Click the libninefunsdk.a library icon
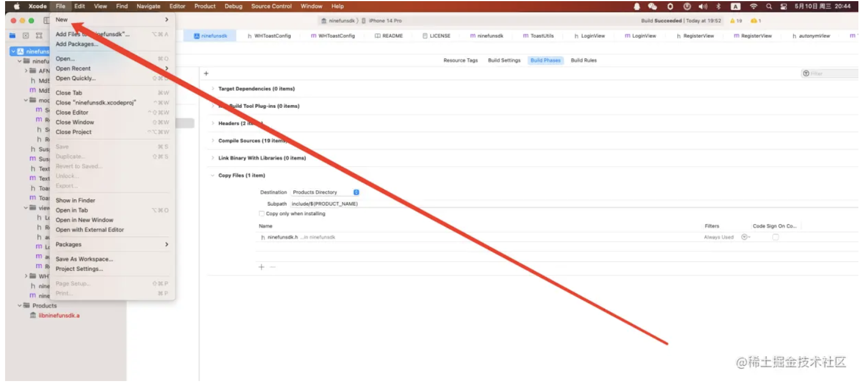Screen dimensions: 868x385 click(33, 316)
